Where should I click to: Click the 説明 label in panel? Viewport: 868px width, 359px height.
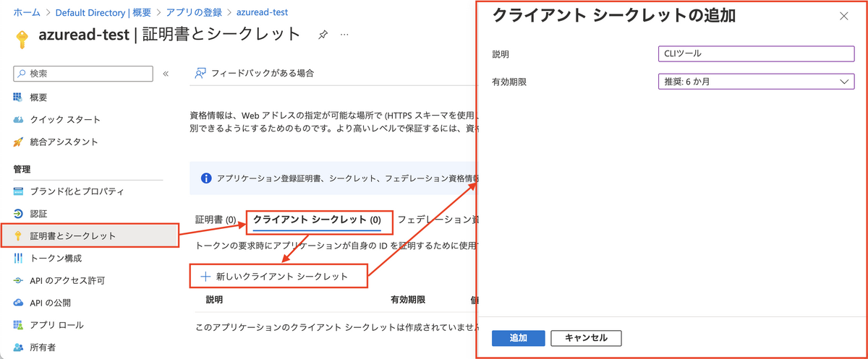501,54
